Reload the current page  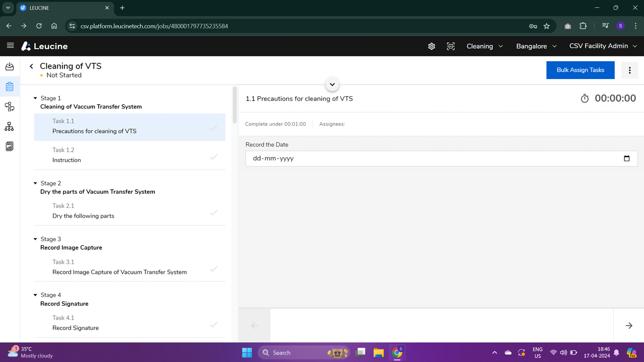point(39,26)
